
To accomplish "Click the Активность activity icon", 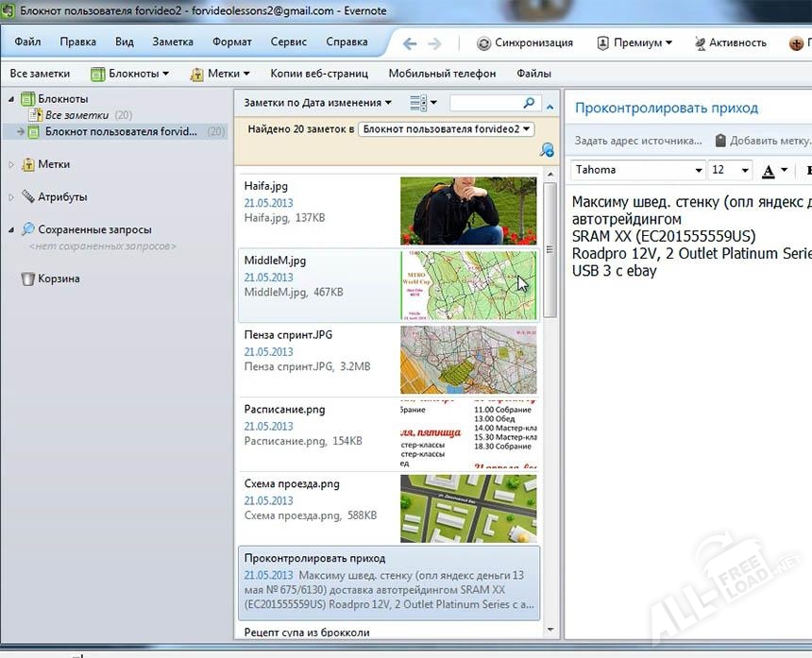I will 700,42.
